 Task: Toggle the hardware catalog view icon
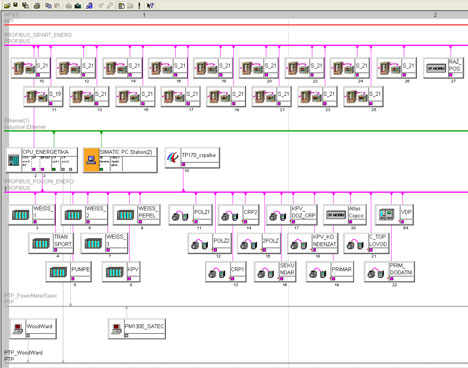click(x=122, y=6)
